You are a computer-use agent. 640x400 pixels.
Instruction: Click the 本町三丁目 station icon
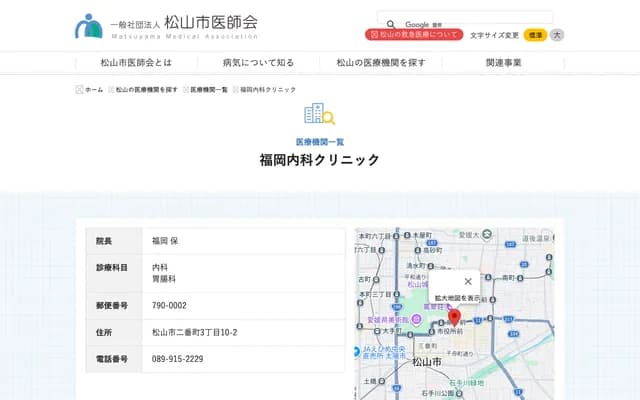(x=397, y=294)
